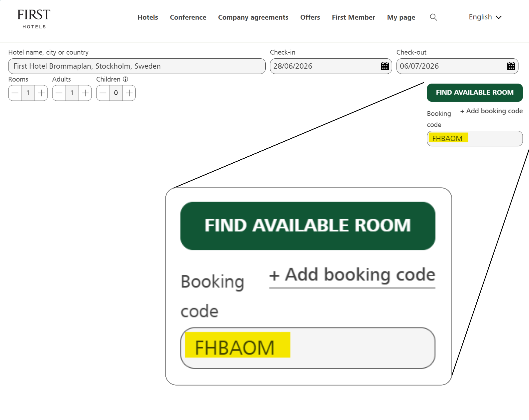The image size is (529, 420).
Task: Open the English language dropdown
Action: point(485,17)
